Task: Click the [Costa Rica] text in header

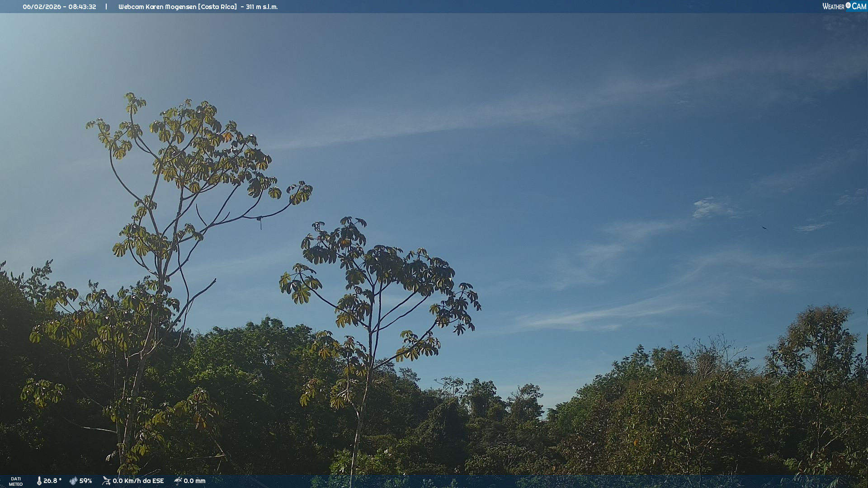Action: pos(217,7)
